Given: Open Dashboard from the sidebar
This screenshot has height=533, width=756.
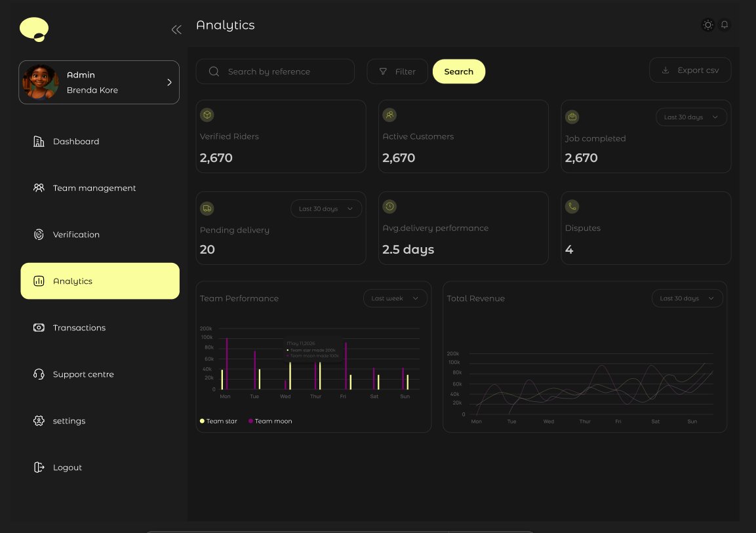Looking at the screenshot, I should pos(75,141).
